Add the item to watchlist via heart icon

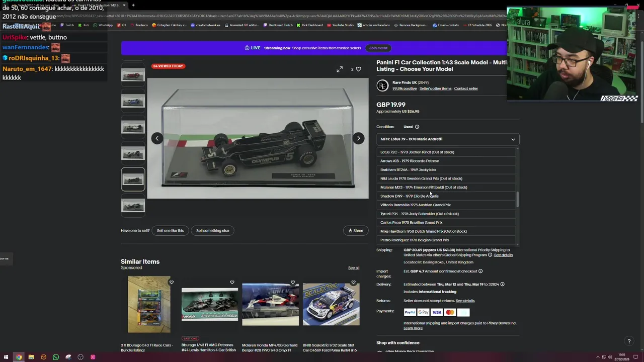pyautogui.click(x=358, y=69)
